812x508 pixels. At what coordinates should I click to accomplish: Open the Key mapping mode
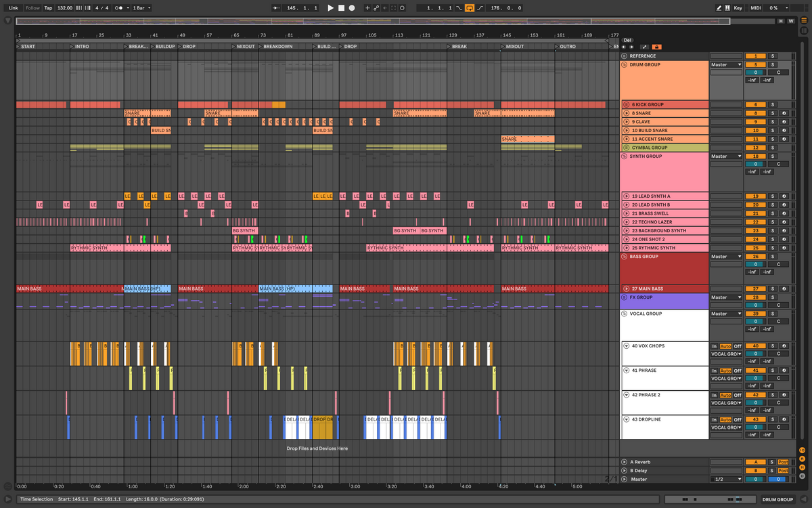coord(738,8)
